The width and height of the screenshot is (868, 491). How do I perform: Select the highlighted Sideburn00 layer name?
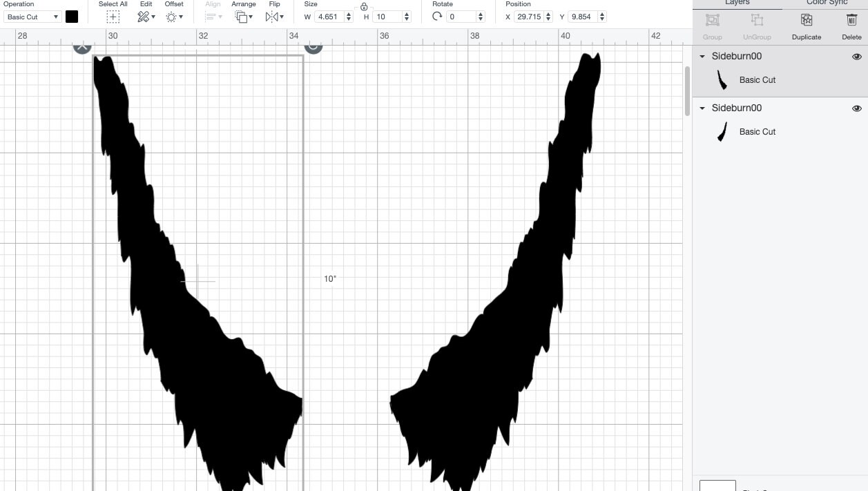tap(737, 57)
